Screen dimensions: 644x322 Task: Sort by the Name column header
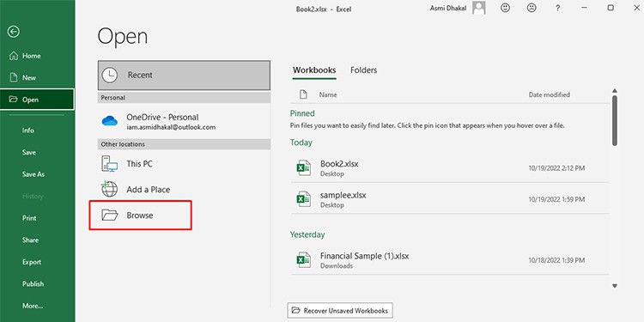[328, 94]
